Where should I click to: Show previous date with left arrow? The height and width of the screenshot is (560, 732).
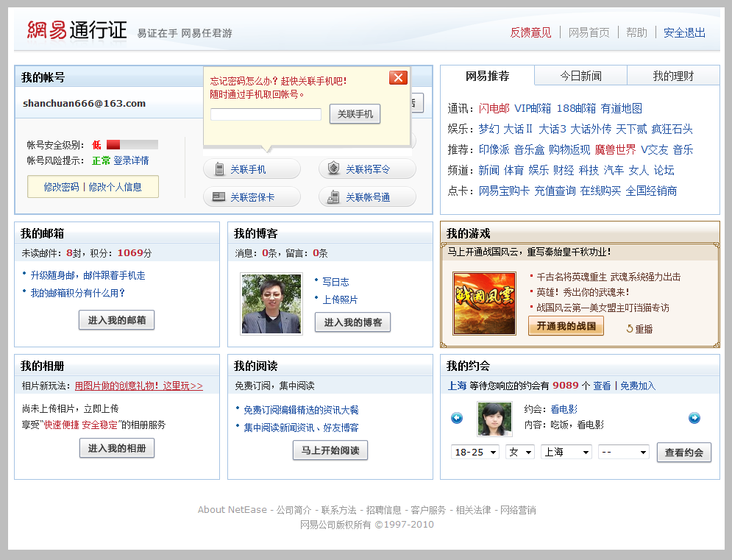pos(457,418)
